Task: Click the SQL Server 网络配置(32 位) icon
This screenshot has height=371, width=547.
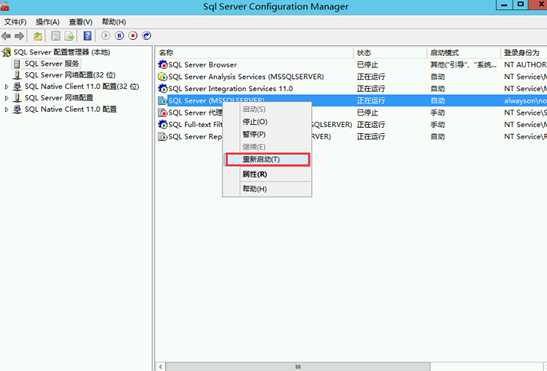Action: coord(17,75)
